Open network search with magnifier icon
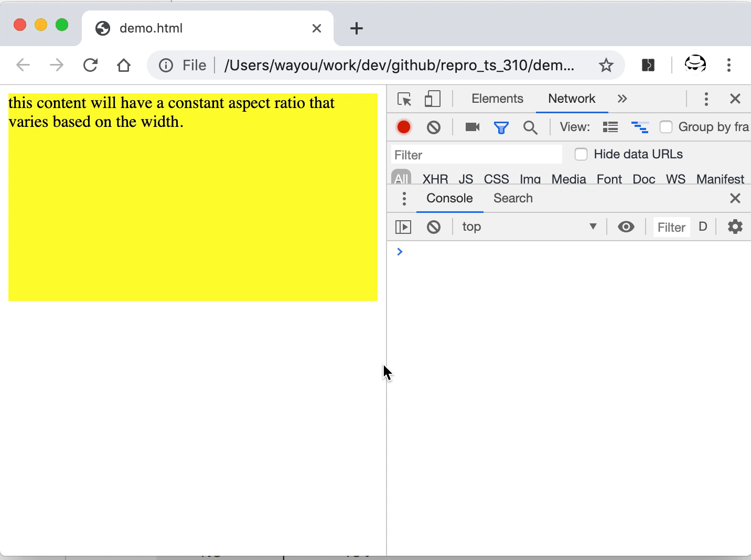This screenshot has width=751, height=560. 530,127
